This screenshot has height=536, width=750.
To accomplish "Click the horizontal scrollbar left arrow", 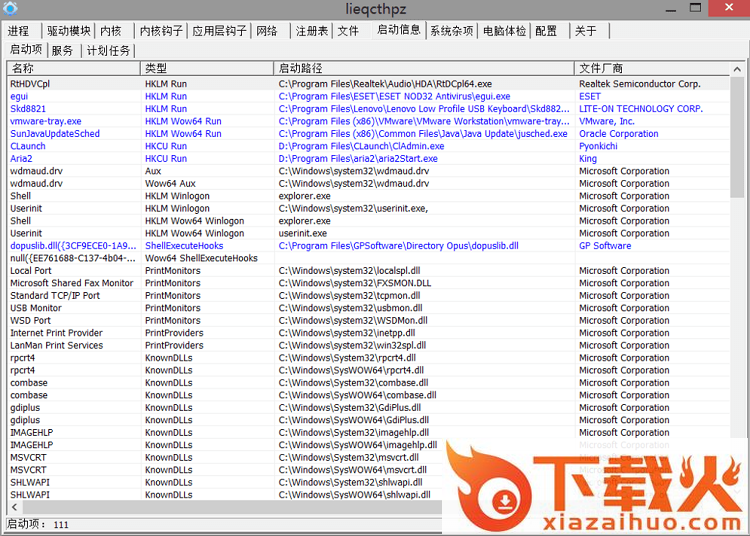I will pos(14,507).
